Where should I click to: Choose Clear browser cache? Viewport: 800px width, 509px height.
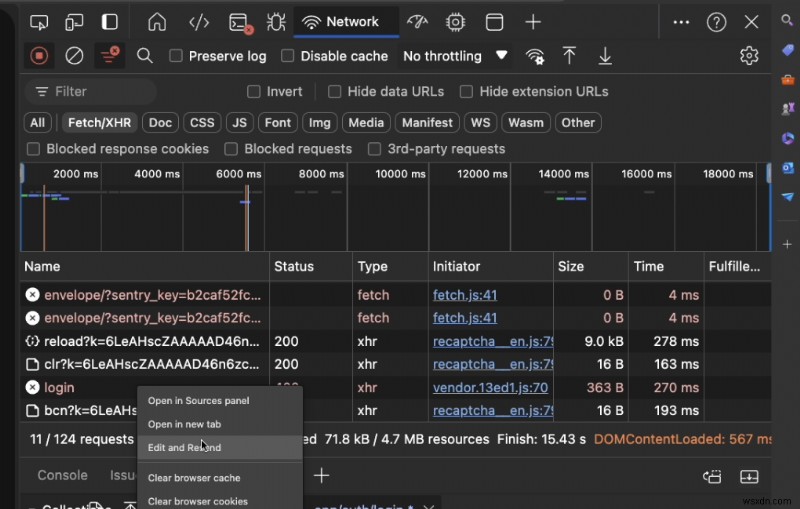220,478
